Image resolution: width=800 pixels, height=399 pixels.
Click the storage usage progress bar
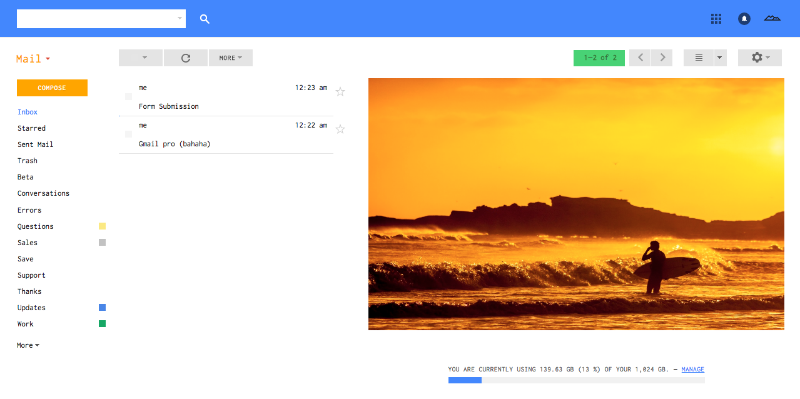pyautogui.click(x=577, y=380)
